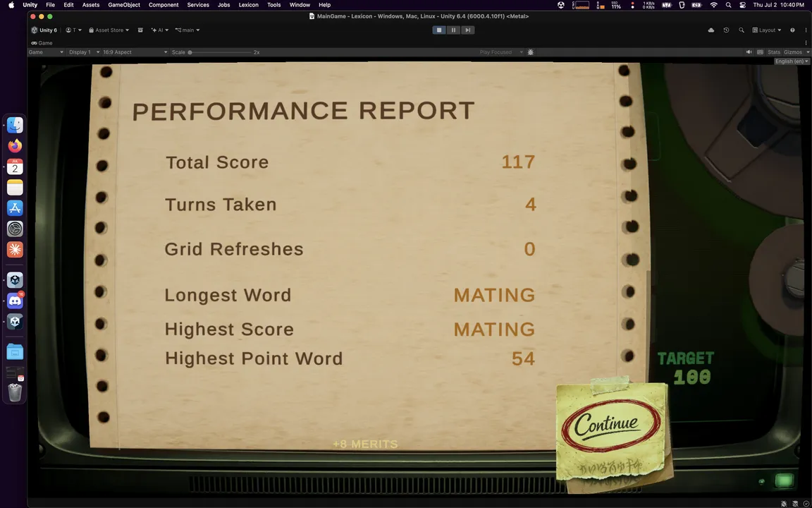
Task: Expand the Gizmos dropdown arrow
Action: (807, 52)
